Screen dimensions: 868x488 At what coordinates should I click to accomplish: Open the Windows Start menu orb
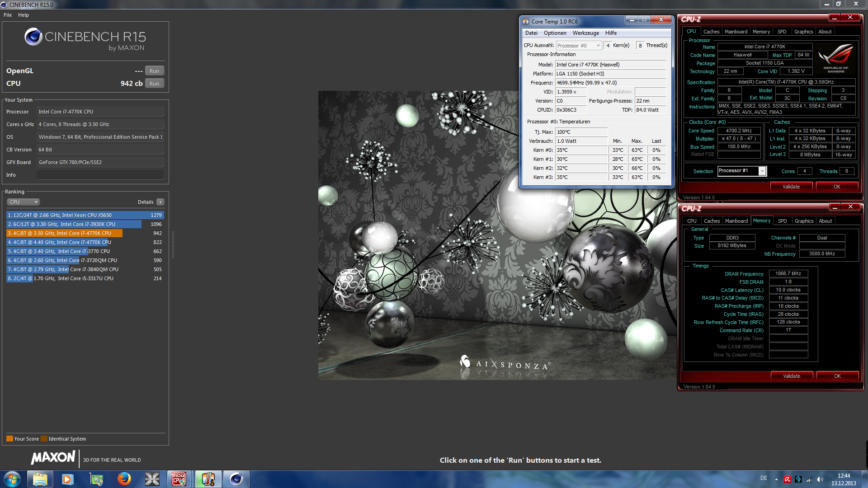pos(12,479)
